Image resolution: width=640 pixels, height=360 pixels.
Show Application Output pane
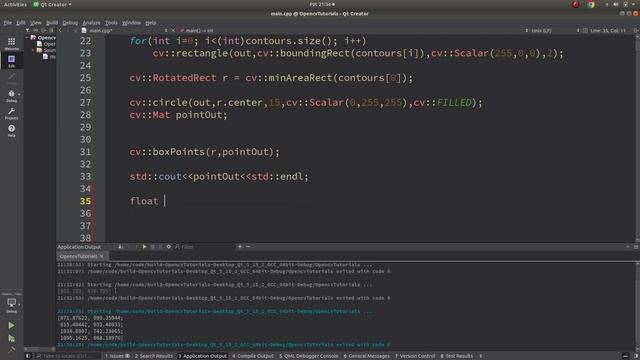pyautogui.click(x=202, y=356)
